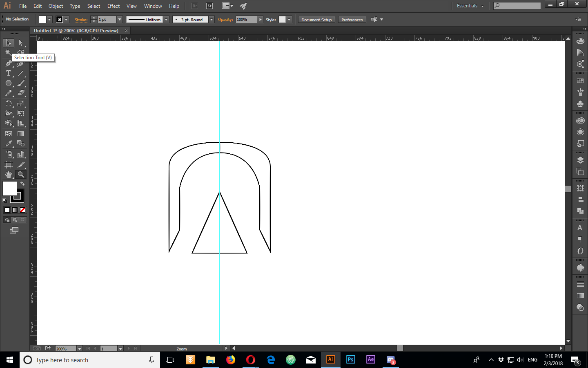Select the Zoom magnifier tool
Image resolution: width=588 pixels, height=368 pixels.
pyautogui.click(x=21, y=175)
